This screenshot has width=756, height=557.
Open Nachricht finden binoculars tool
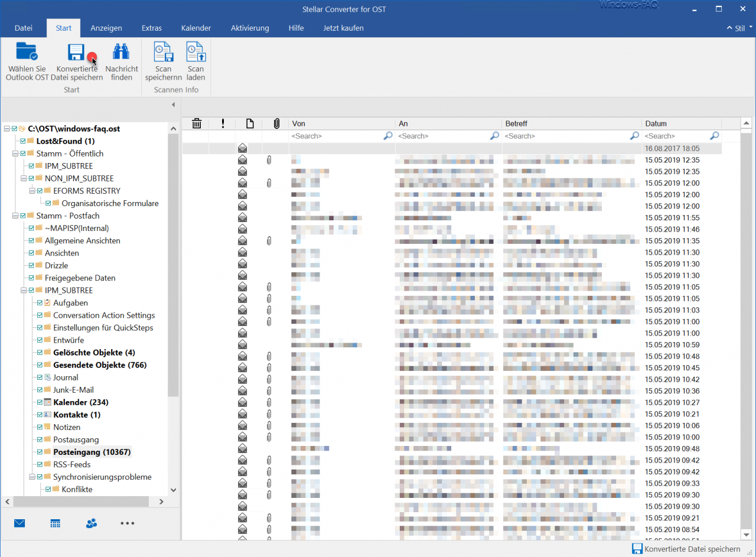(x=121, y=52)
